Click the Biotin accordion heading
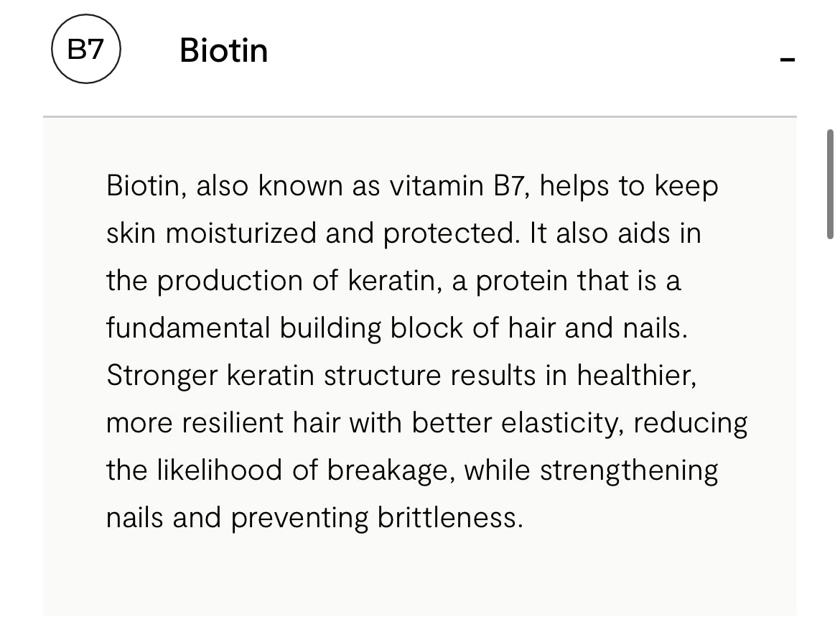The height and width of the screenshot is (617, 840). tap(223, 51)
